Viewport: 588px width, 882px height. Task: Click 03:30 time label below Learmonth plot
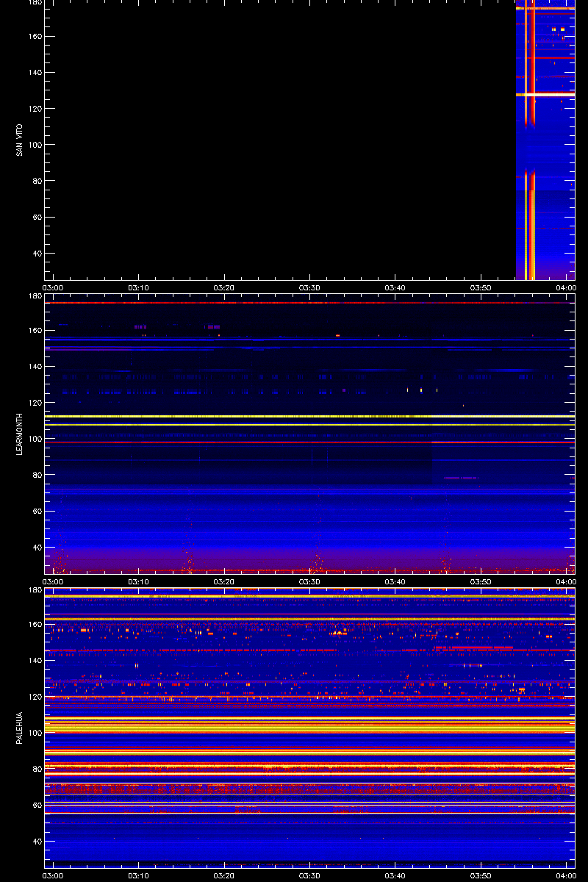pyautogui.click(x=309, y=581)
